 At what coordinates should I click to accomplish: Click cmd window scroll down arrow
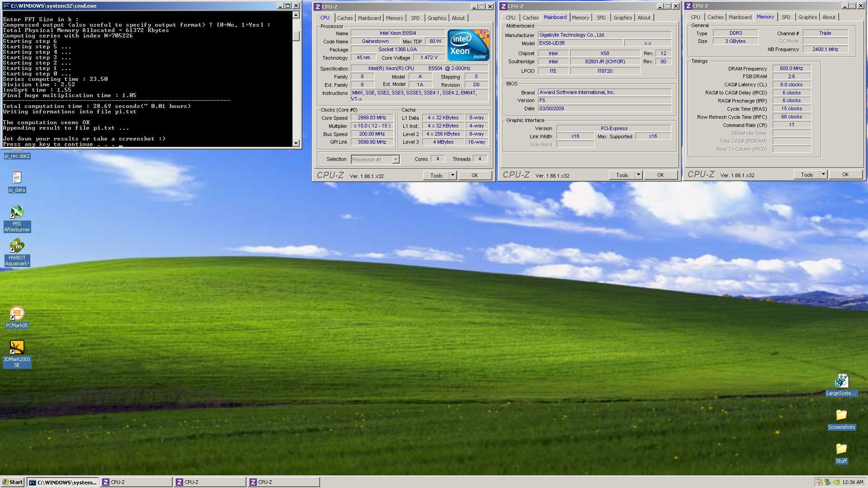[296, 143]
